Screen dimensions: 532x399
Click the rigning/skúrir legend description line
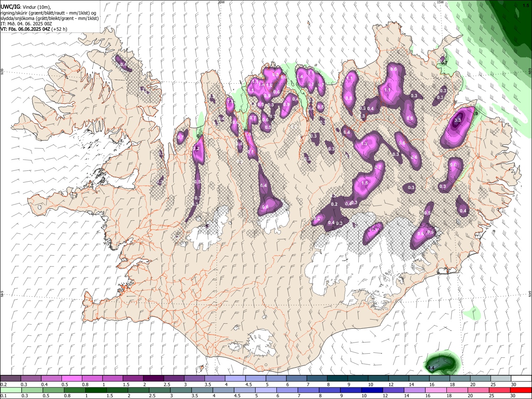(49, 13)
